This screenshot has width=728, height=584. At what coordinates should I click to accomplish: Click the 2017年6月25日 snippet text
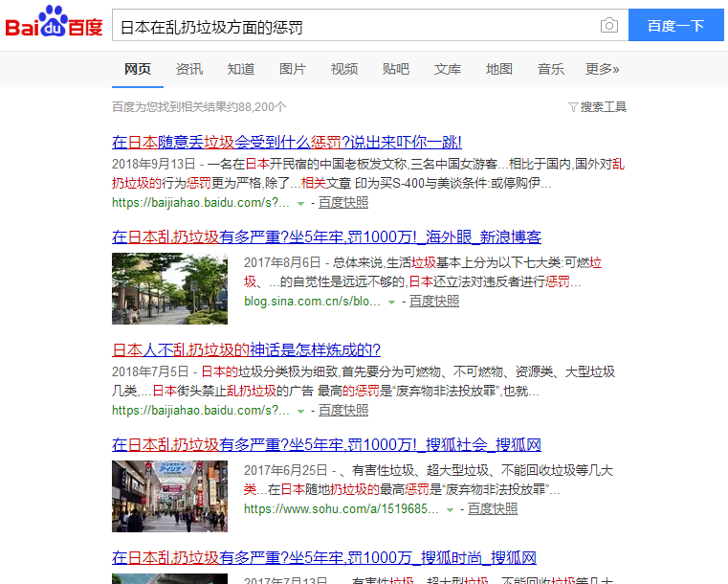coord(286,470)
